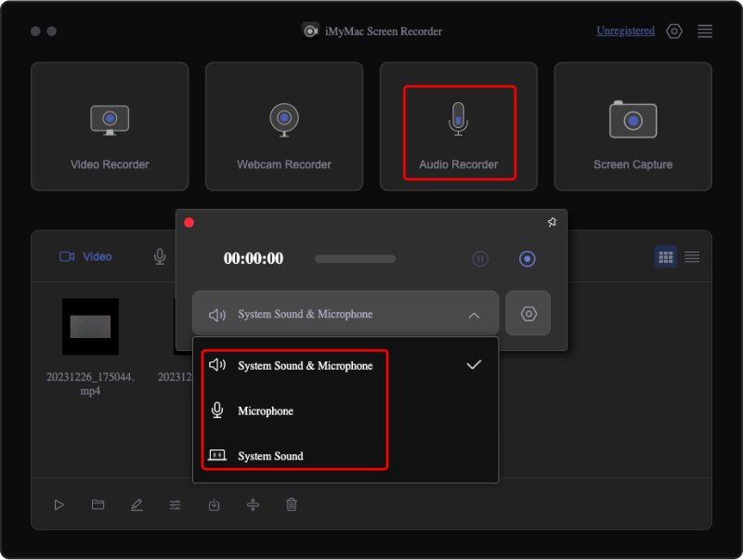Export the recording with download icon
743x560 pixels.
(215, 504)
